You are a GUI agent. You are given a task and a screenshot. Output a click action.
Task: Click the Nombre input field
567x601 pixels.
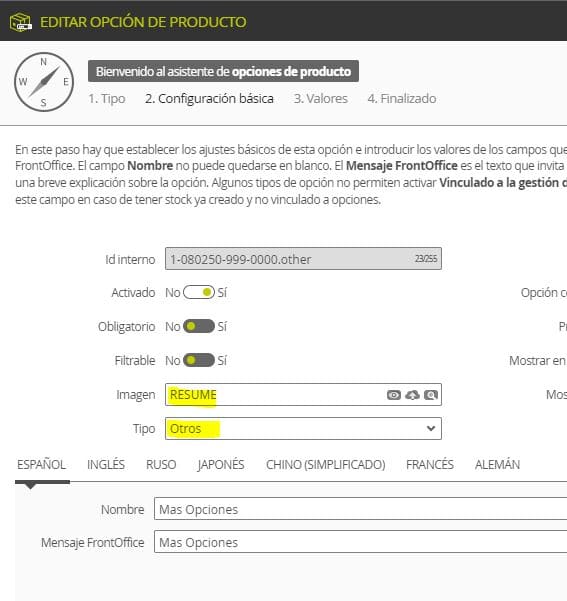click(360, 509)
